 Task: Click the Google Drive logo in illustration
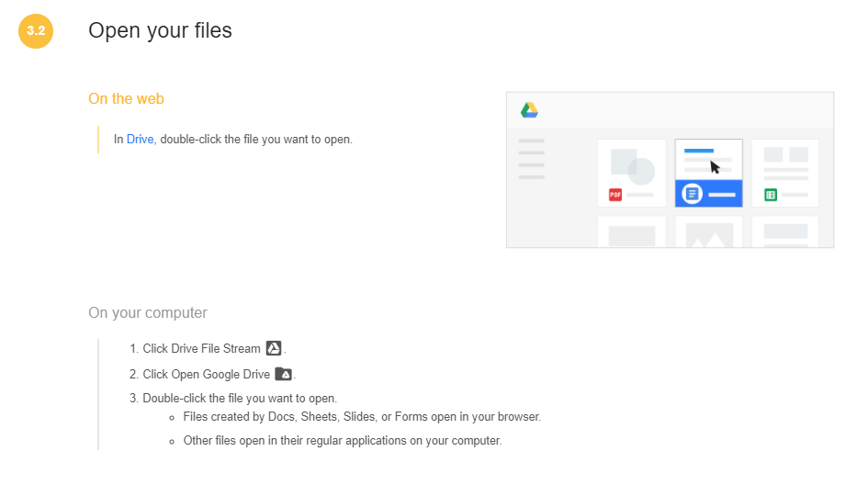(529, 110)
